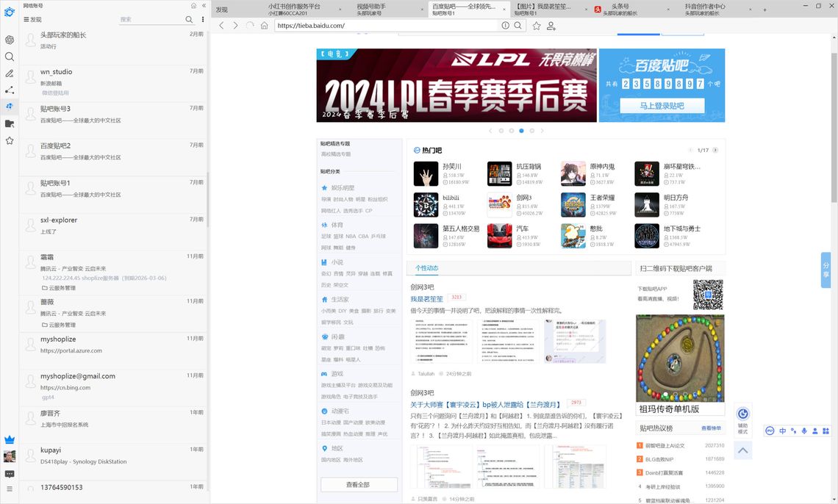Toggle the 中 Chinese input mode in IME bar

782,431
